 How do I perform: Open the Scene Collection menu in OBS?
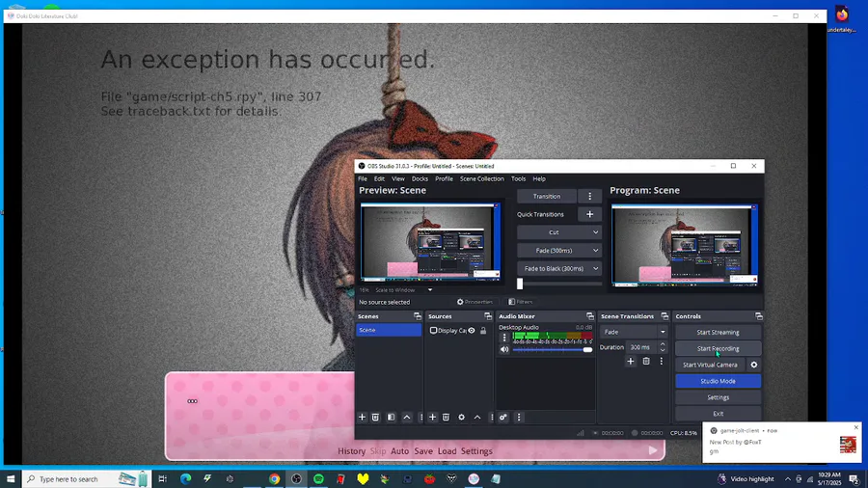(481, 178)
